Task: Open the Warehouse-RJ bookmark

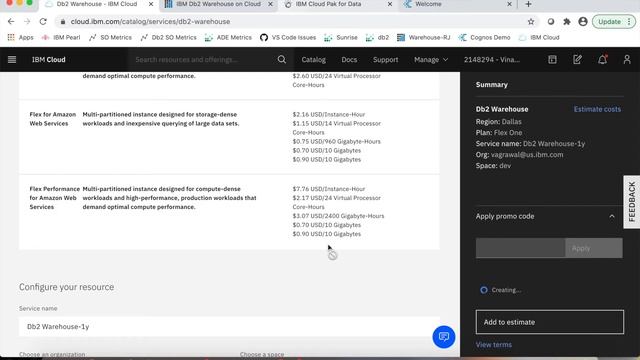Action: tap(424, 38)
